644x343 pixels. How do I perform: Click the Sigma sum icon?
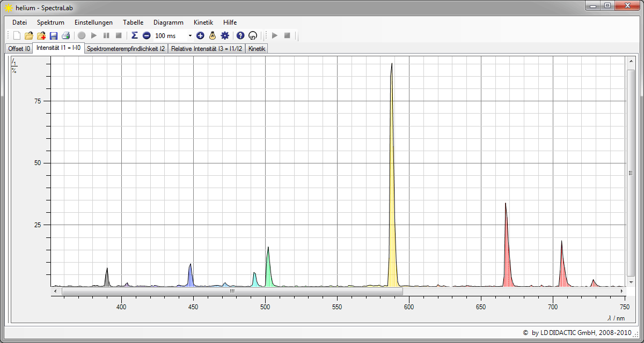(x=135, y=35)
